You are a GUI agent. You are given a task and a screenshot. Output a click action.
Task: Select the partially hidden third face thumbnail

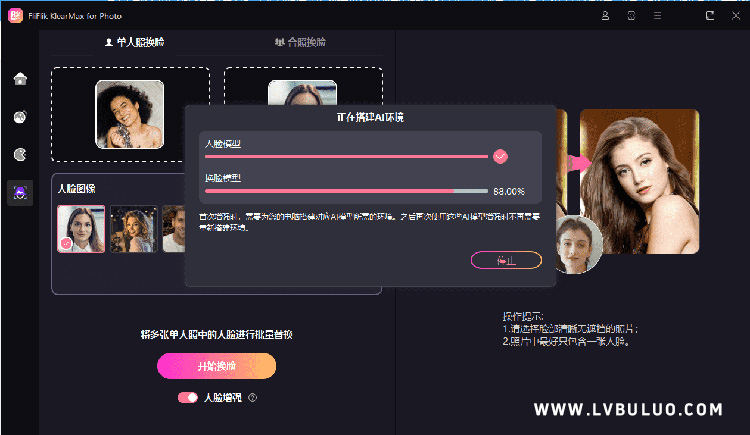click(174, 229)
